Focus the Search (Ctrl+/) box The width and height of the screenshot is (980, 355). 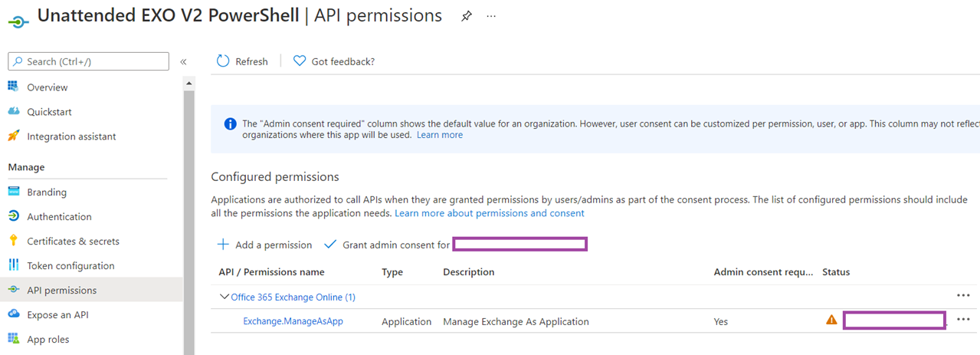click(88, 61)
